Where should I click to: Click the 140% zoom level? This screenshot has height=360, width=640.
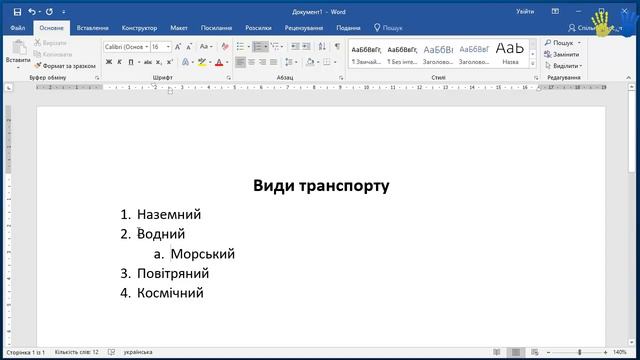pos(620,352)
